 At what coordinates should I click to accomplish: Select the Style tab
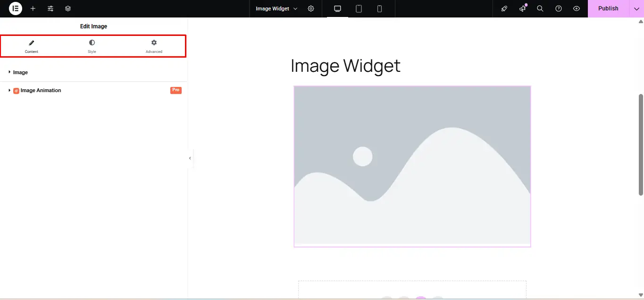[x=92, y=46]
